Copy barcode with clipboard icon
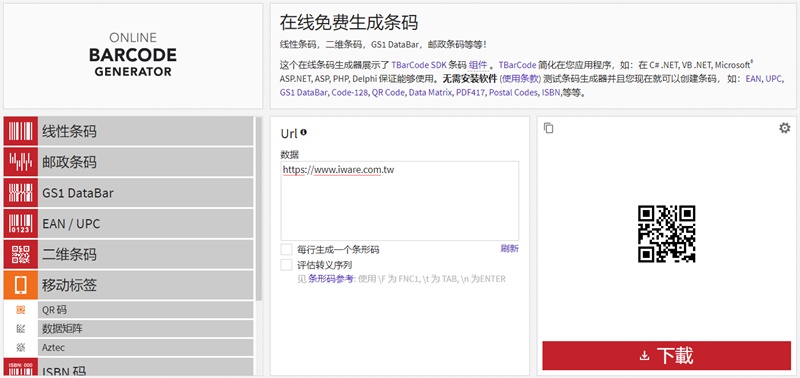800x378 pixels. 548,128
